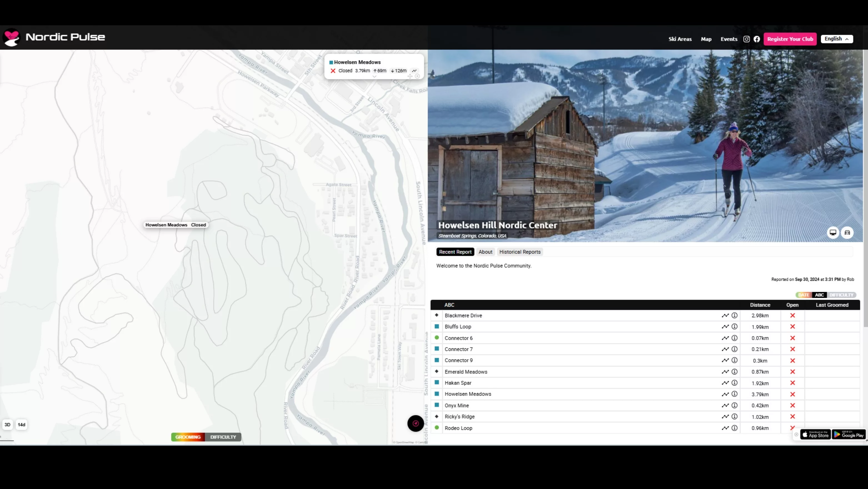868x489 pixels.
Task: Open the Google Play download badge
Action: [x=849, y=434]
